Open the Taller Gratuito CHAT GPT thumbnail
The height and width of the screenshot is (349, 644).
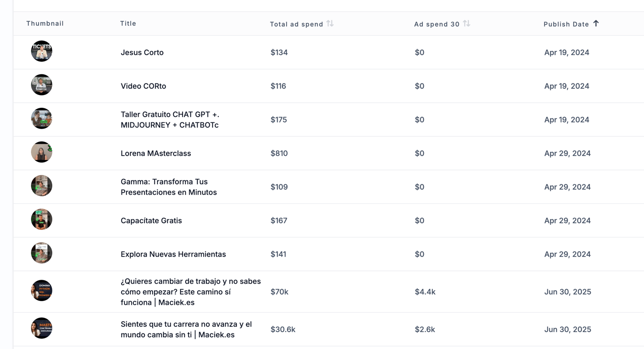(x=41, y=119)
